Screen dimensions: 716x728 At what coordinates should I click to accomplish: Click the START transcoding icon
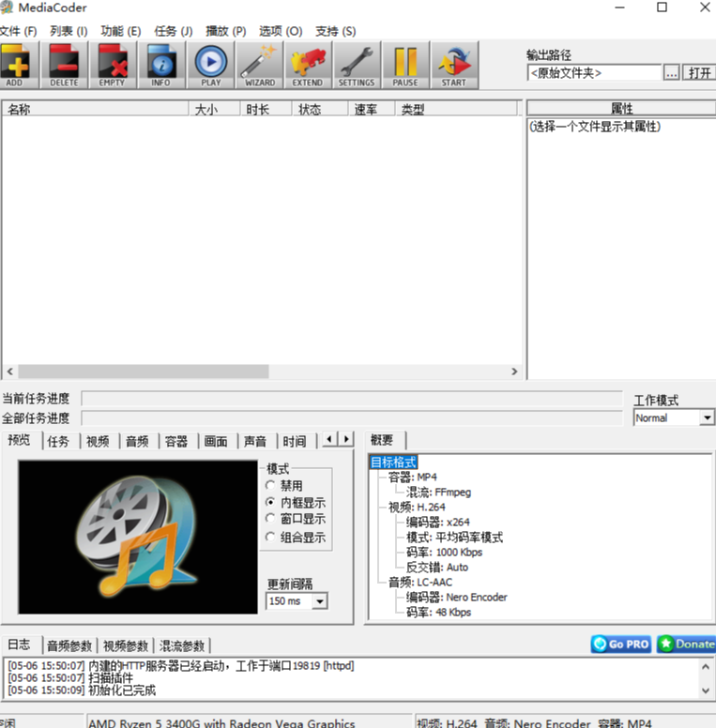tap(454, 65)
